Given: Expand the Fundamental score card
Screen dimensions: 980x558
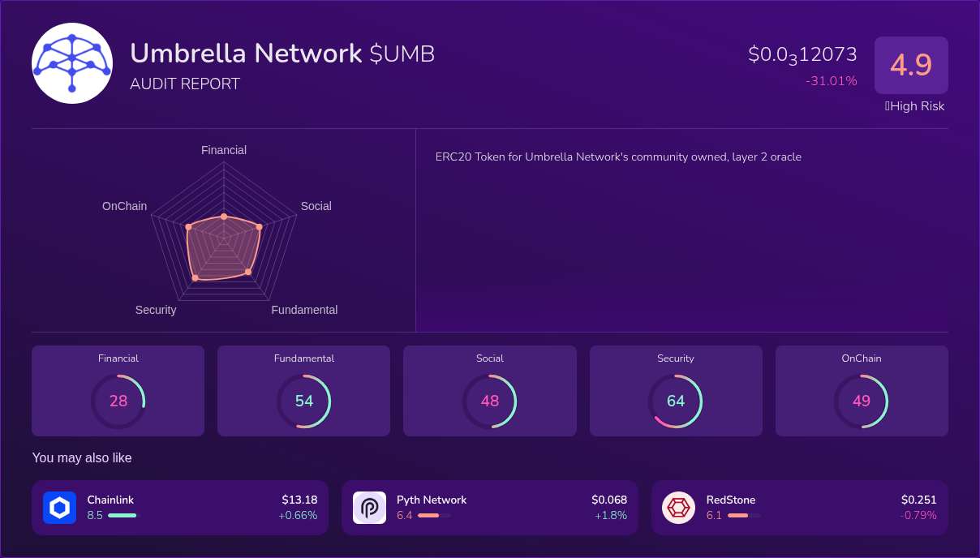Looking at the screenshot, I should [x=303, y=390].
